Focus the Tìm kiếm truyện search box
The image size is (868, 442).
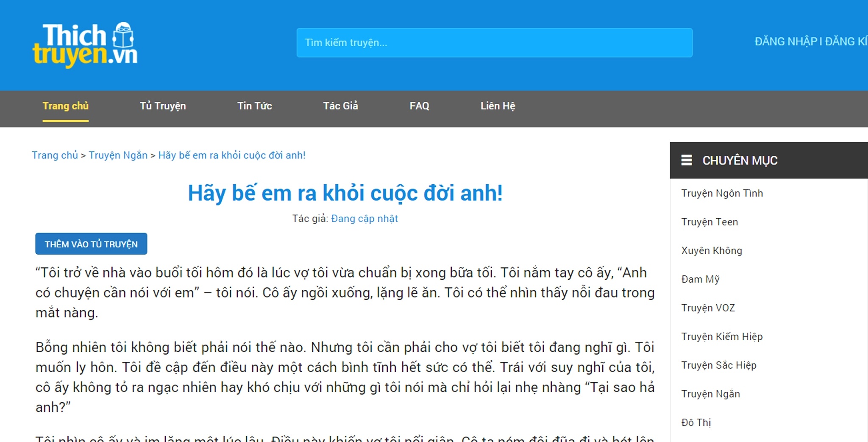(x=494, y=43)
